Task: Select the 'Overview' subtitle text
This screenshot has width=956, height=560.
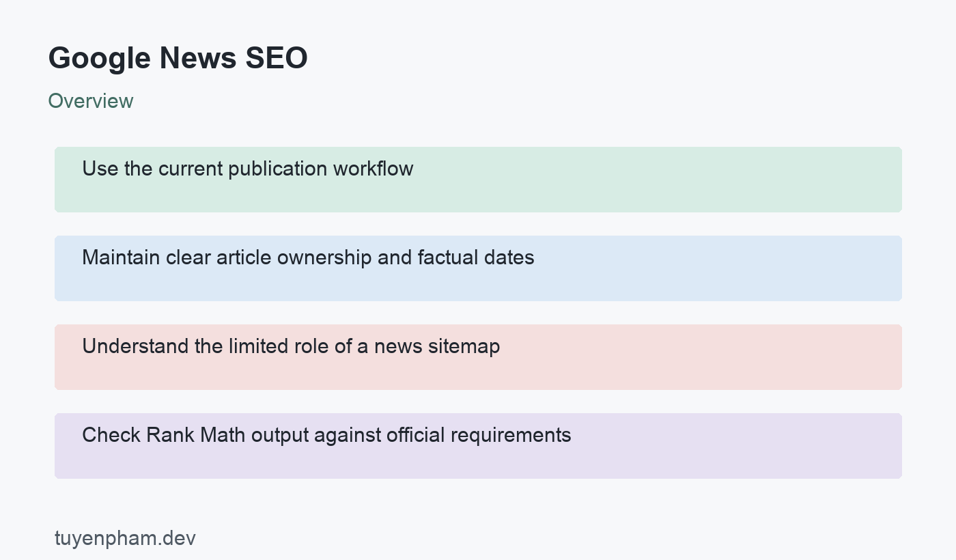Action: [x=91, y=101]
